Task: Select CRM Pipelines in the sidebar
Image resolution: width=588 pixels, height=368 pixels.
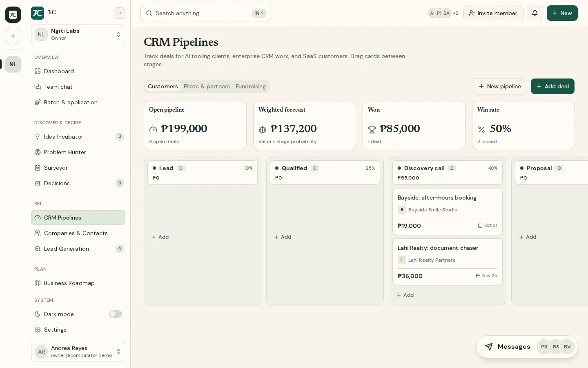Action: [78, 218]
